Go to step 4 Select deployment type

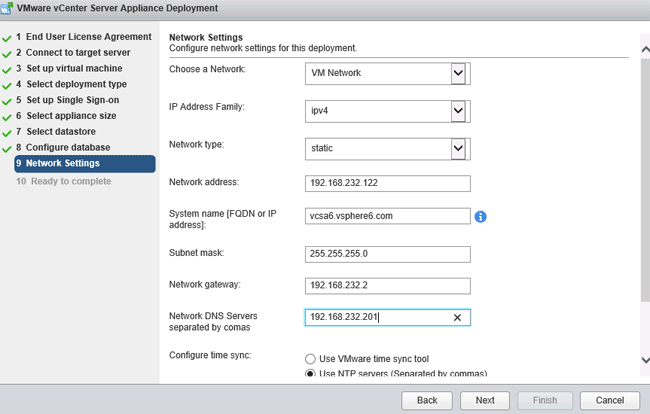coord(72,84)
